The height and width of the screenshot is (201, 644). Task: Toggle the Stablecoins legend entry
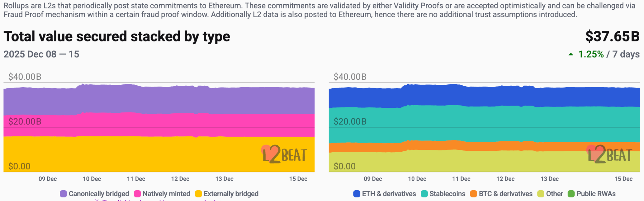click(443, 194)
